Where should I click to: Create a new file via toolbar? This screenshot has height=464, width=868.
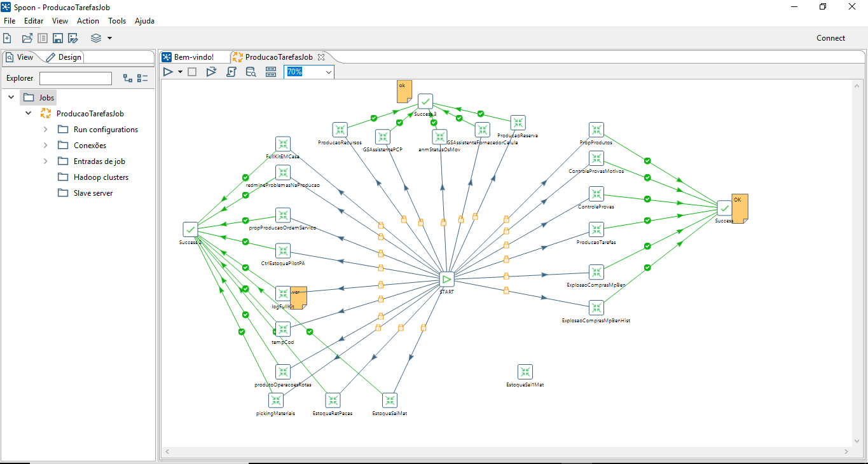coord(7,38)
